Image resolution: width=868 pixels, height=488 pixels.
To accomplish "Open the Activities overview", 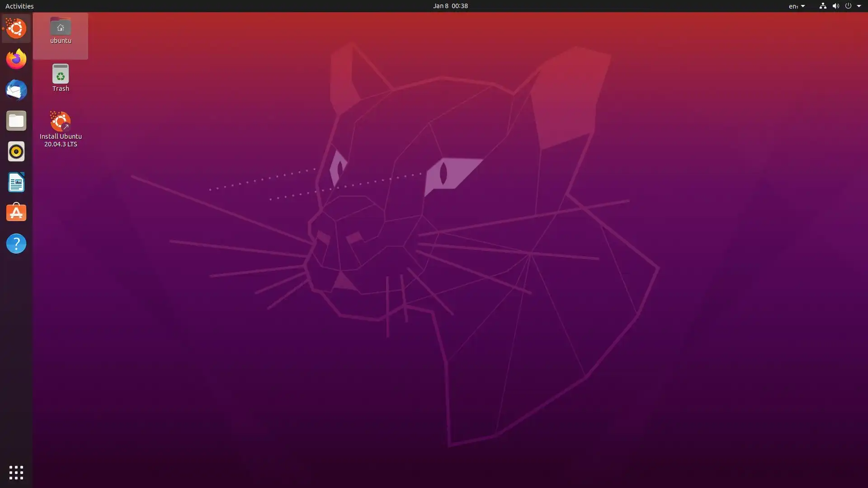I will coord(19,6).
